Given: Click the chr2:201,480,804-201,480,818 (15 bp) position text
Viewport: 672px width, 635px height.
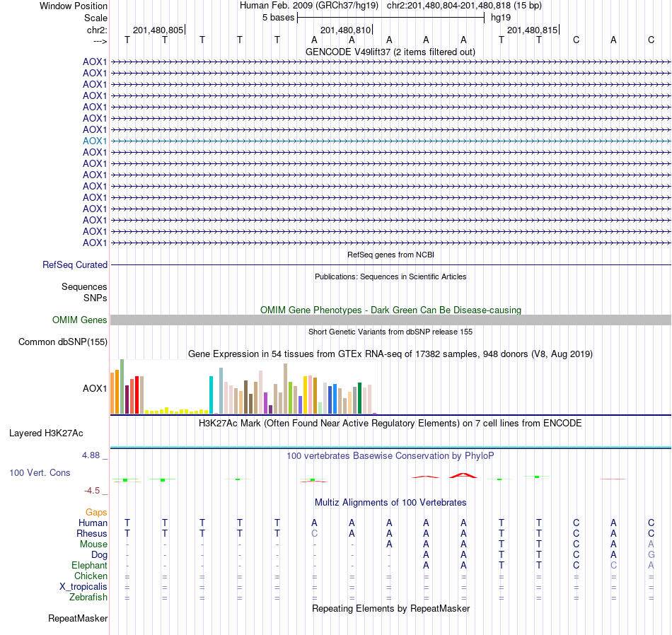Looking at the screenshot, I should coord(464,6).
